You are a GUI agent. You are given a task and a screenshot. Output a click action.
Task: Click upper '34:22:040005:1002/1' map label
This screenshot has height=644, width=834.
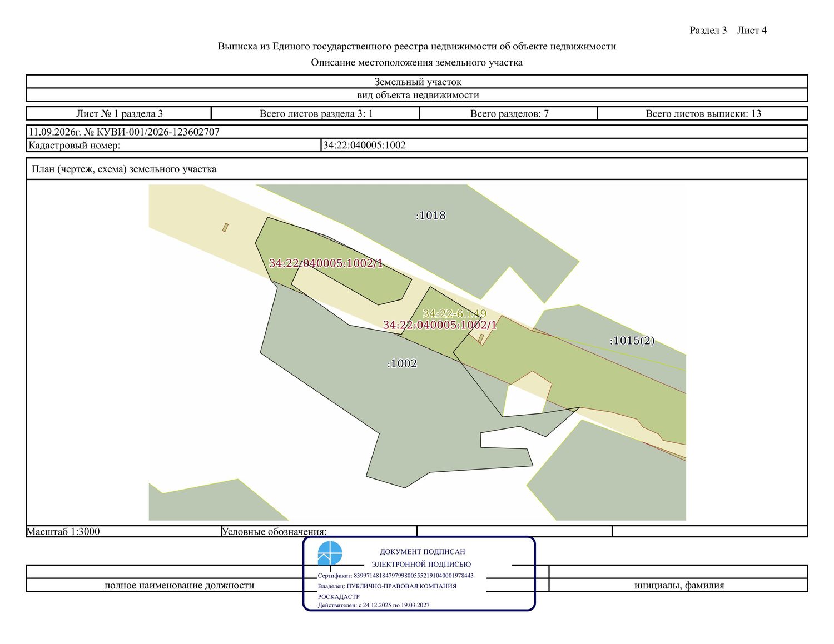[326, 263]
